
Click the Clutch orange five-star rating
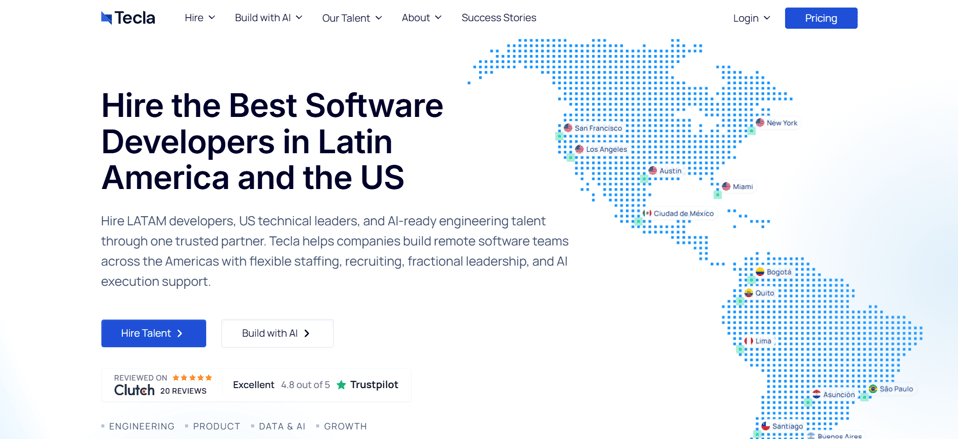pyautogui.click(x=192, y=377)
